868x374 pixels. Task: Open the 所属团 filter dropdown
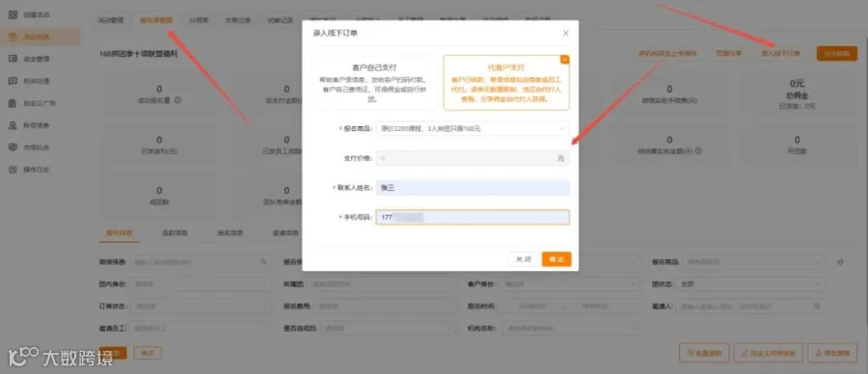pyautogui.click(x=383, y=283)
